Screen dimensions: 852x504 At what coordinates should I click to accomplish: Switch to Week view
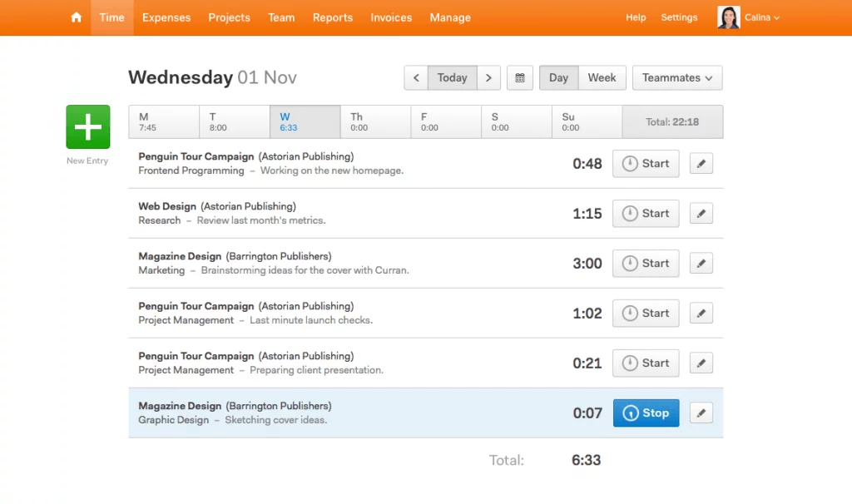(602, 78)
